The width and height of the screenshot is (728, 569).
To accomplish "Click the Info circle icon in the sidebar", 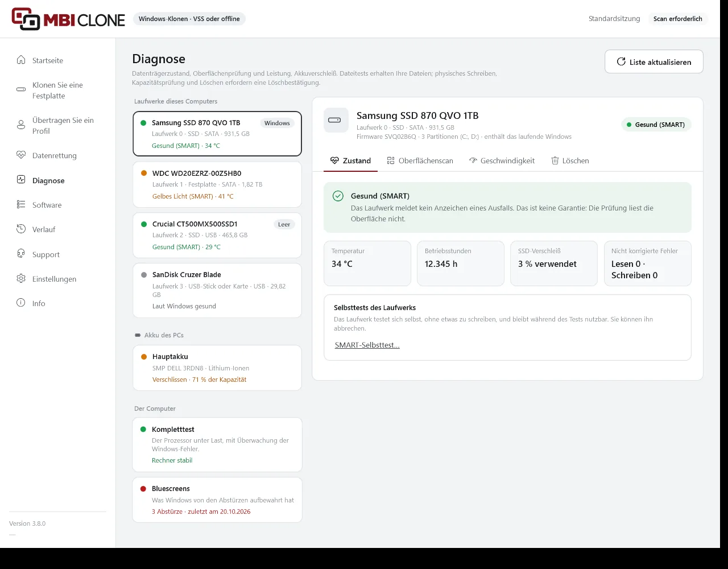I will 21,303.
